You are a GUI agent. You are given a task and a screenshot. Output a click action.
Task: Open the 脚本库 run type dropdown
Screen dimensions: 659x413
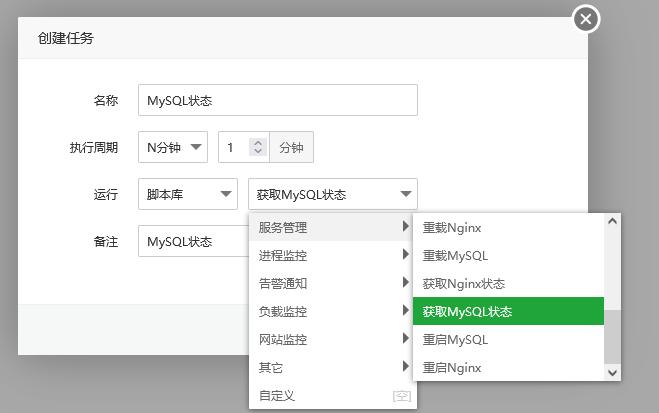tap(187, 194)
